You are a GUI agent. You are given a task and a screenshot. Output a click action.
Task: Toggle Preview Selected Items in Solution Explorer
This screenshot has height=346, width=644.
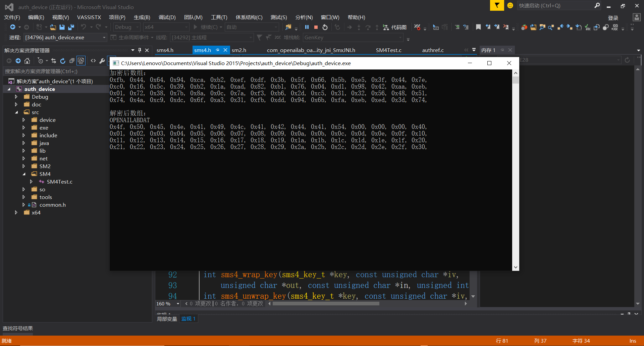point(81,61)
